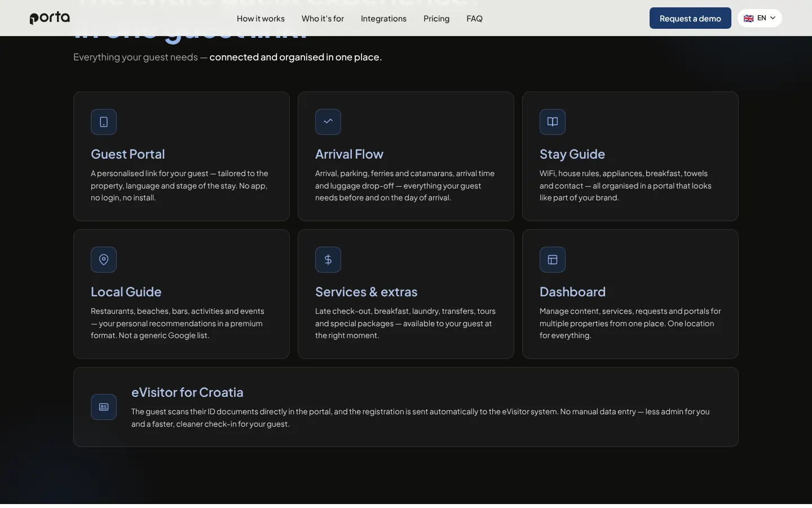Open the Who it's for menu item

[x=323, y=19]
